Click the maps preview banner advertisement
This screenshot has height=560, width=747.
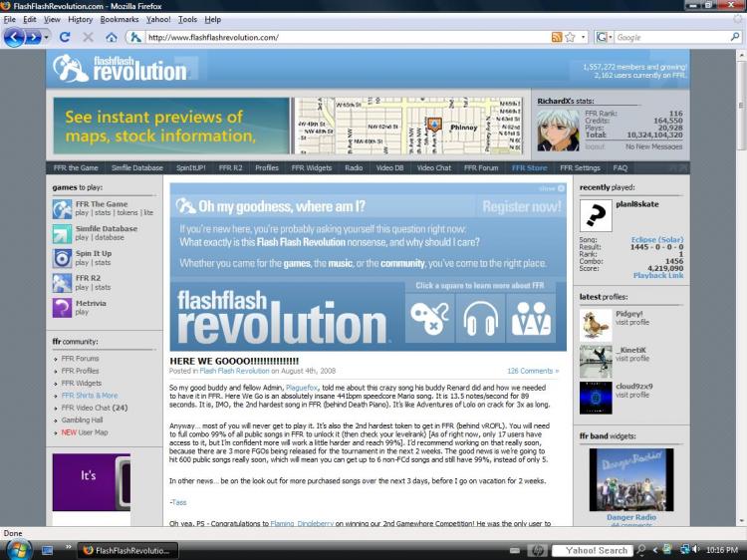[288, 126]
